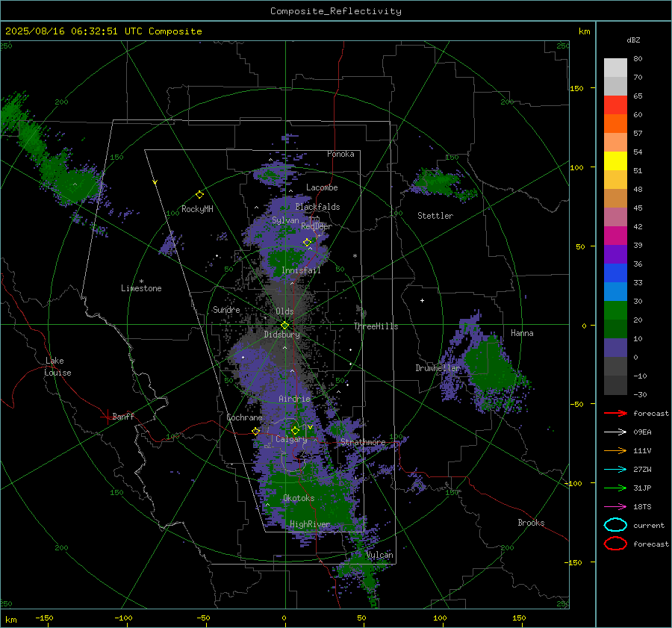Click the Okotoks city label
This screenshot has height=628, width=672.
click(x=299, y=498)
